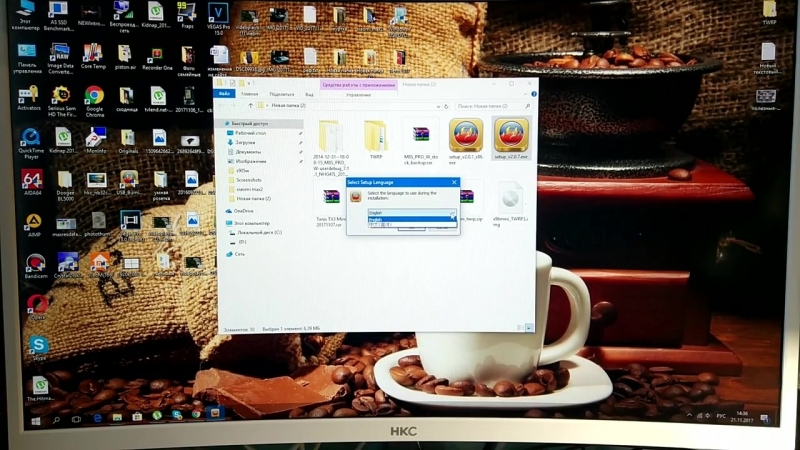
Task: Select the setup_v2.0.1_x86.exe file icon
Action: pos(466,135)
